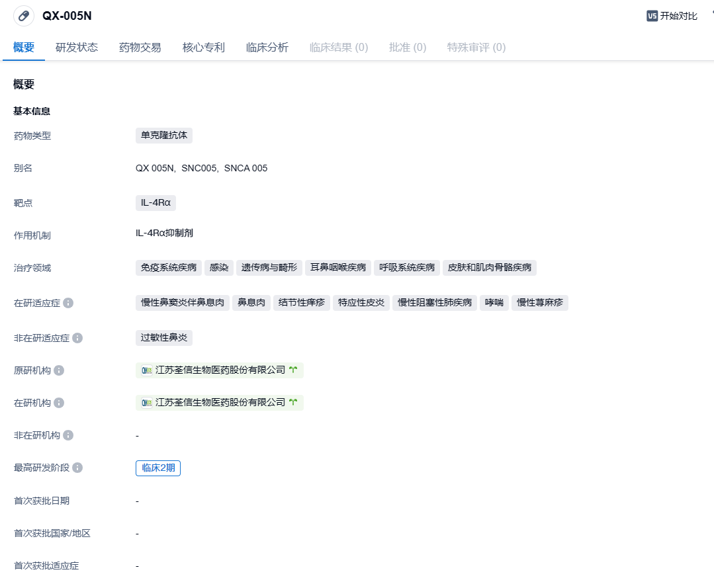
Task: Click the pill drug icon beside QX-005N
Action: [24, 16]
